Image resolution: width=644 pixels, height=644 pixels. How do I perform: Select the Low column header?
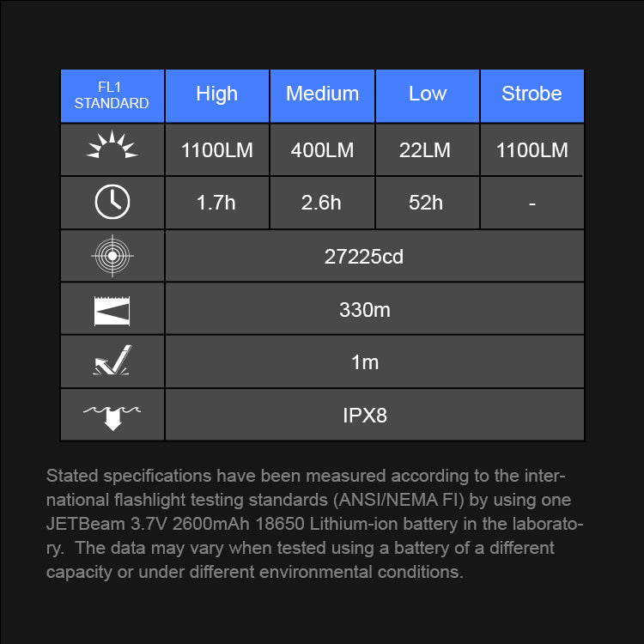[x=428, y=94]
